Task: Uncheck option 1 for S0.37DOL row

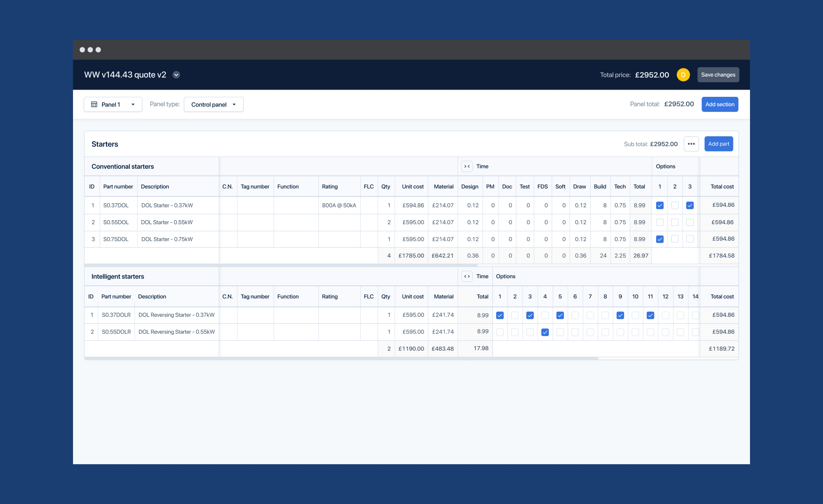Action: [659, 205]
